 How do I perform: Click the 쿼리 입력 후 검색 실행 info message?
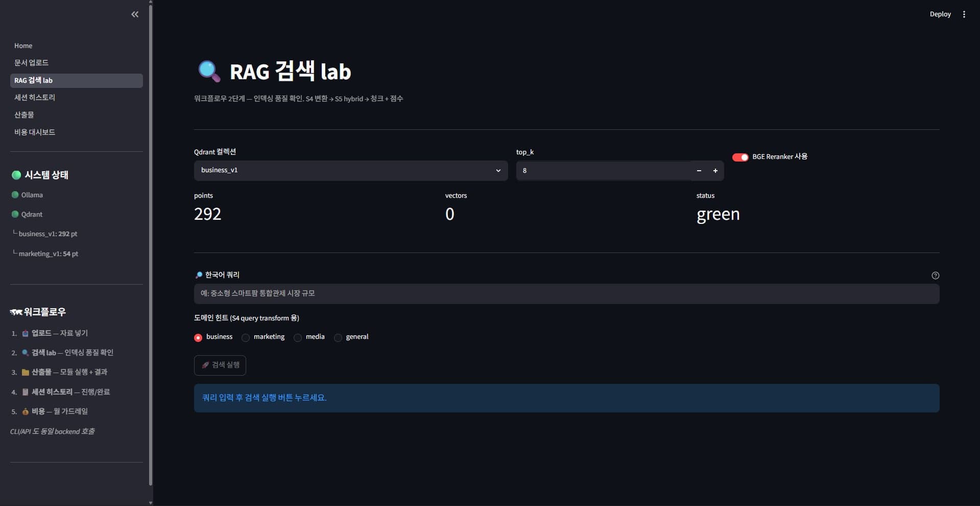[x=566, y=398]
